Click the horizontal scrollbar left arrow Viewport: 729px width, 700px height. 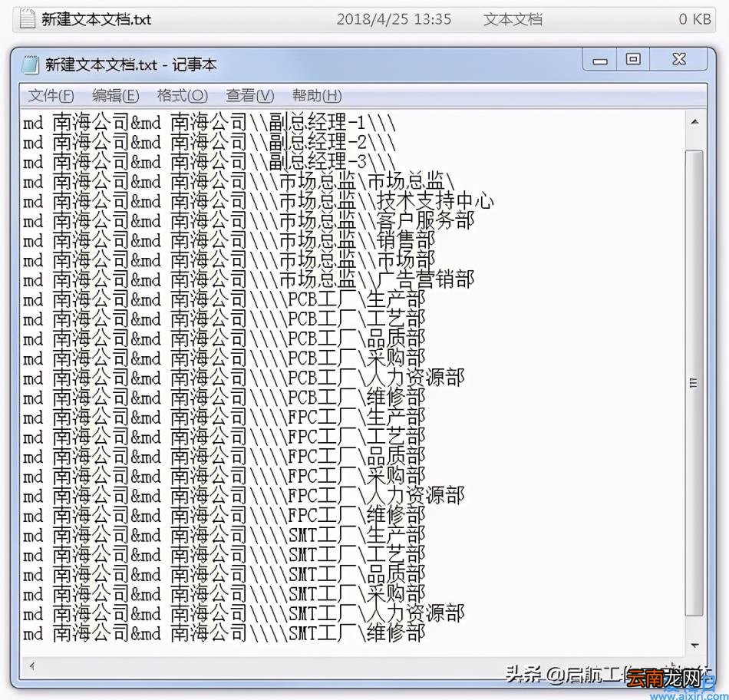pos(31,666)
